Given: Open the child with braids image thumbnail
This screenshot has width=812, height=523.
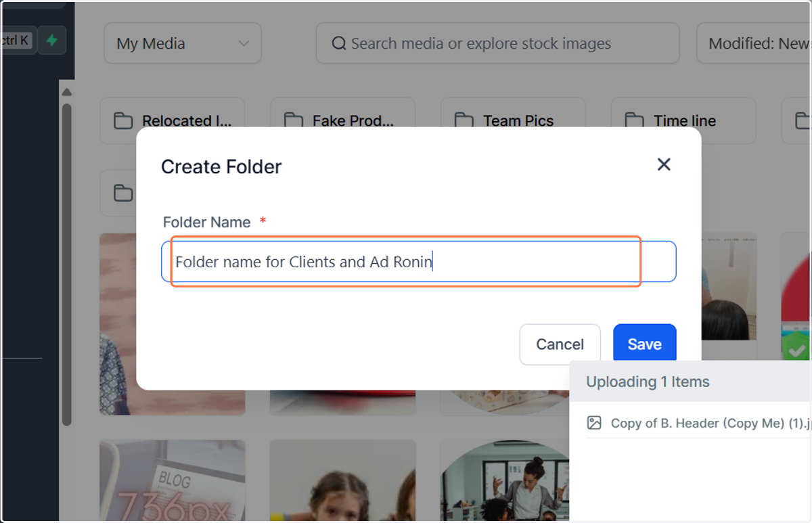Looking at the screenshot, I should 342,481.
